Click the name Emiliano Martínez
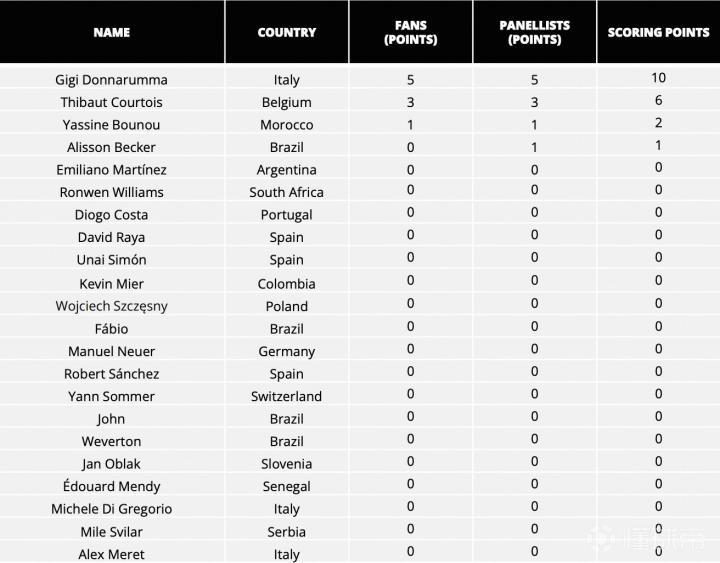Viewport: 720px width, 563px height. [x=112, y=169]
